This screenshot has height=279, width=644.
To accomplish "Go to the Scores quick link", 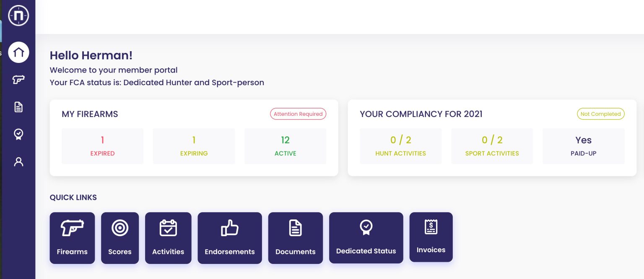I will tap(120, 238).
